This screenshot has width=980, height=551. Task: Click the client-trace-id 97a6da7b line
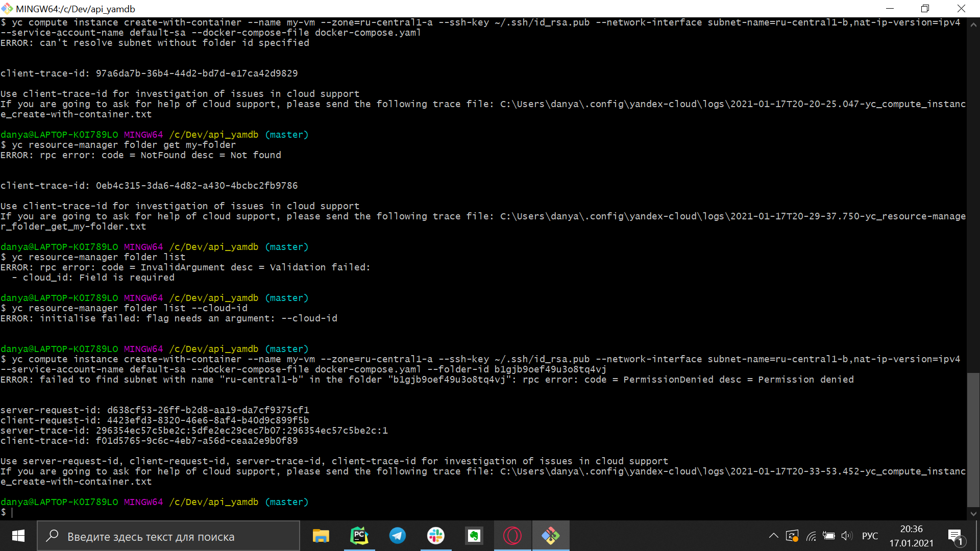click(149, 73)
